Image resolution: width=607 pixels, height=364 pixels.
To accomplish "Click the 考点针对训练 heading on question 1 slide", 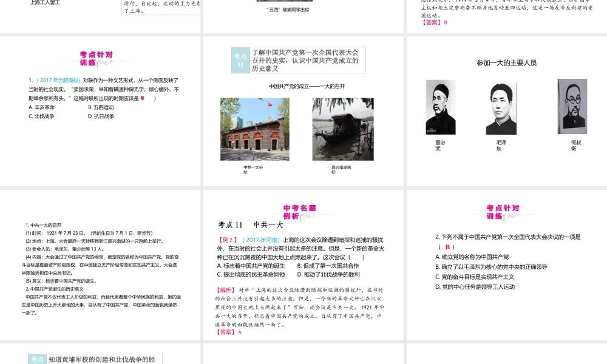I will (96, 58).
